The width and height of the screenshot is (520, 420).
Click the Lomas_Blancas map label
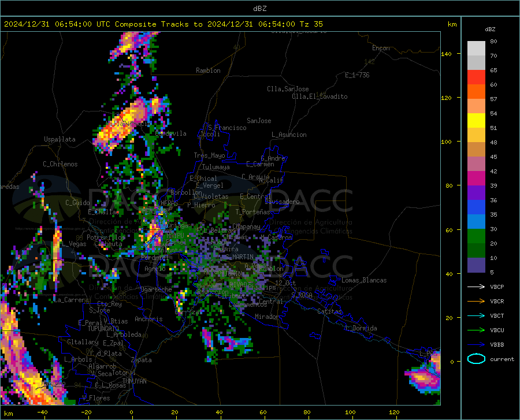click(x=364, y=280)
